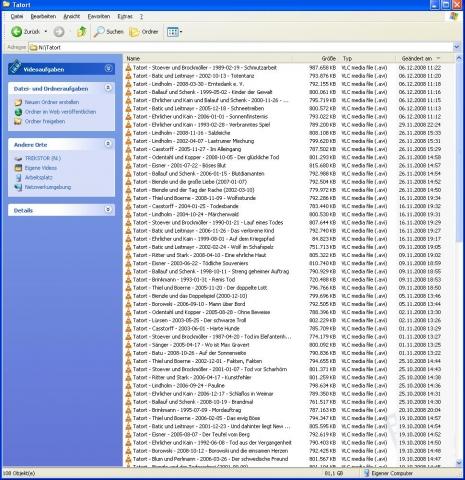The height and width of the screenshot is (480, 465).
Task: Expand the Details panel
Action: click(108, 209)
